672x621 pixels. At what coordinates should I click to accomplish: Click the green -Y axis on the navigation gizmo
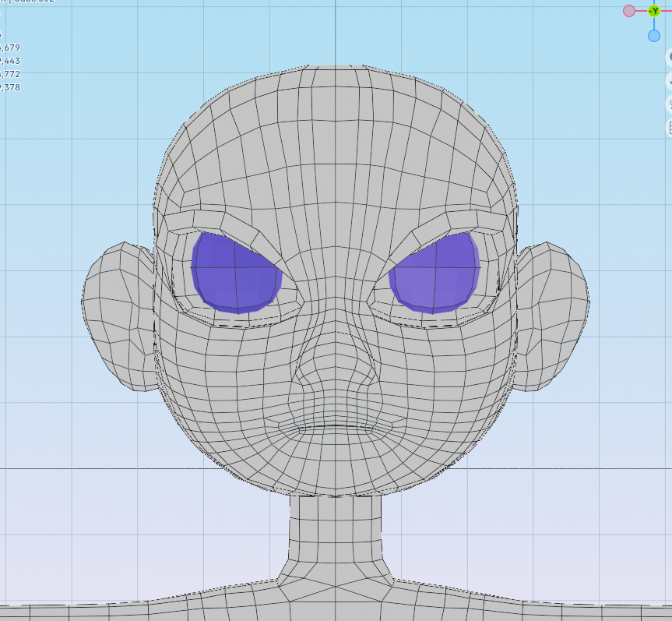(654, 11)
